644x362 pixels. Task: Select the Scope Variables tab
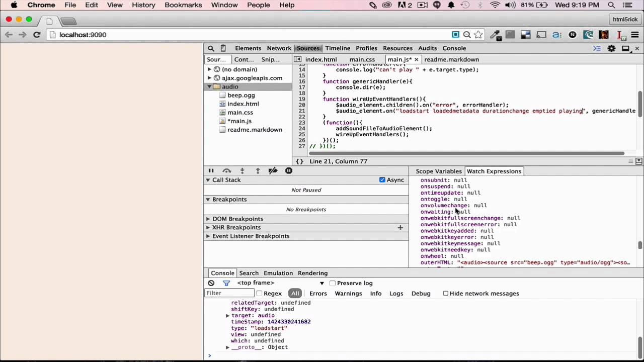[x=439, y=171]
